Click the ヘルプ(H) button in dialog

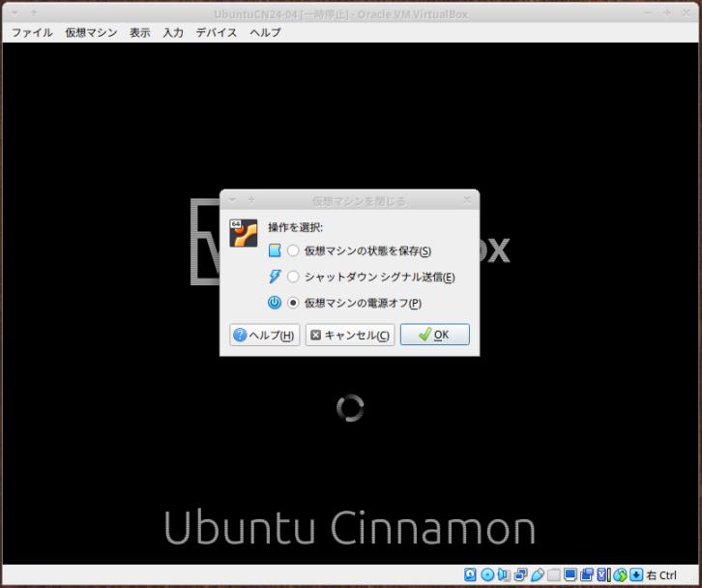click(x=265, y=335)
